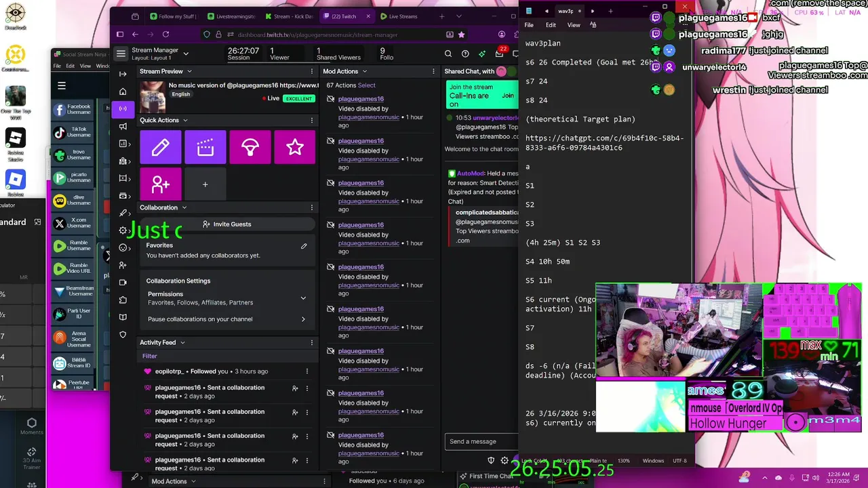Open the Twitch dashboard hamburger menu
The image size is (868, 488).
[121, 54]
